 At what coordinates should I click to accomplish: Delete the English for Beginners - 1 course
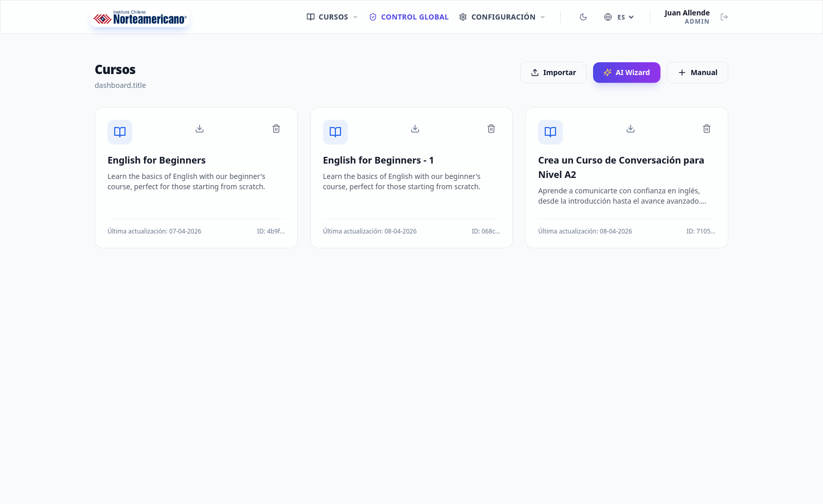click(491, 129)
